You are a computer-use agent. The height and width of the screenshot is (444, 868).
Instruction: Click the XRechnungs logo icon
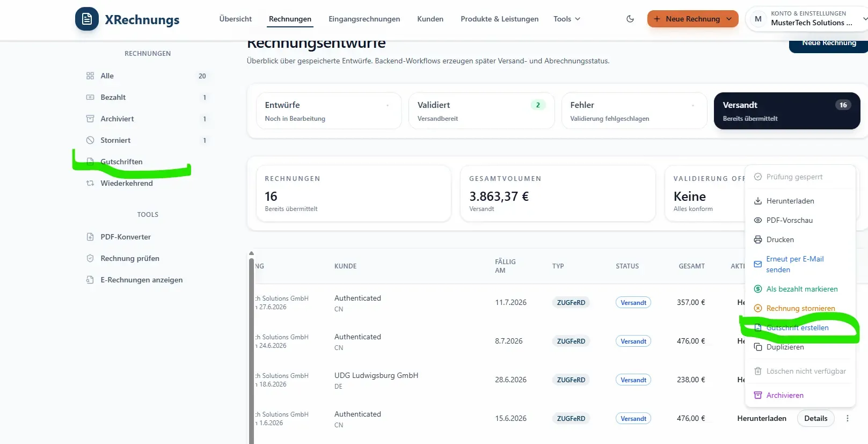(x=87, y=19)
